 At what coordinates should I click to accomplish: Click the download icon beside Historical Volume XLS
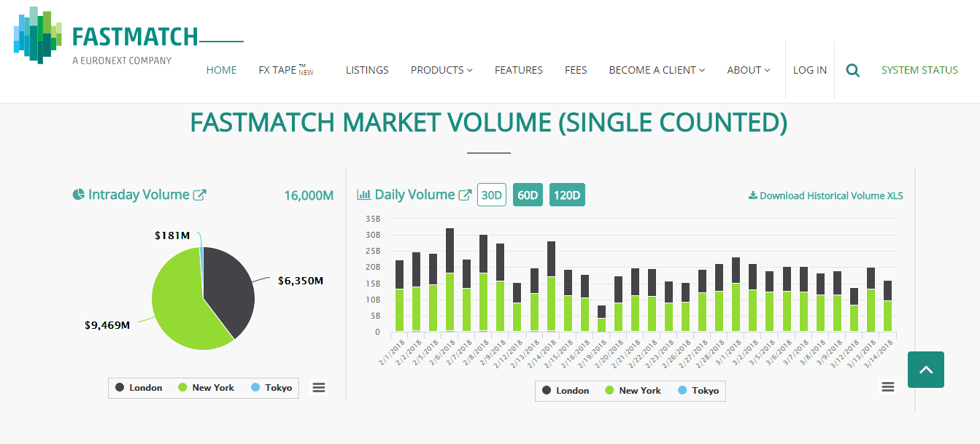point(751,195)
